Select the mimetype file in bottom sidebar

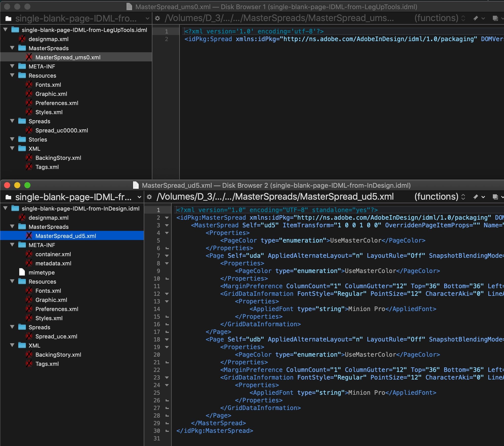pos(42,272)
